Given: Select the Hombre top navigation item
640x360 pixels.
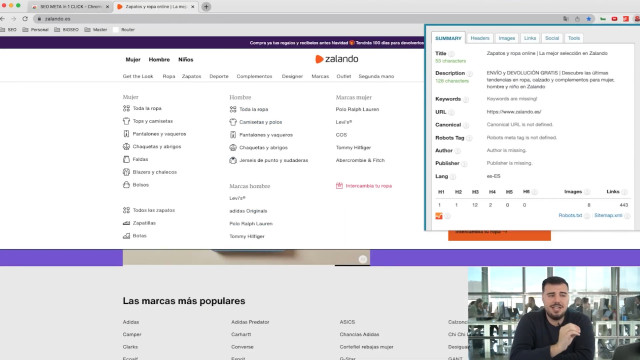Looking at the screenshot, I should click(x=159, y=60).
